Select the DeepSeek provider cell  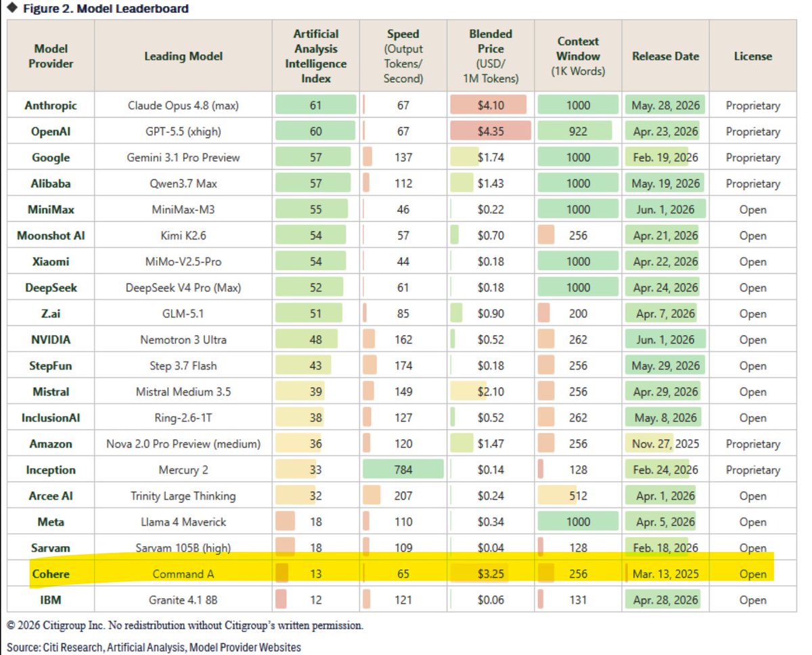tap(51, 288)
